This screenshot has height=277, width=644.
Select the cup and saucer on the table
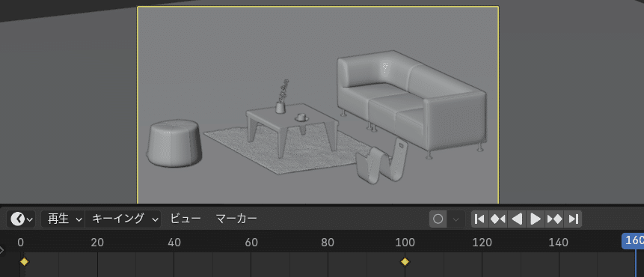(302, 118)
